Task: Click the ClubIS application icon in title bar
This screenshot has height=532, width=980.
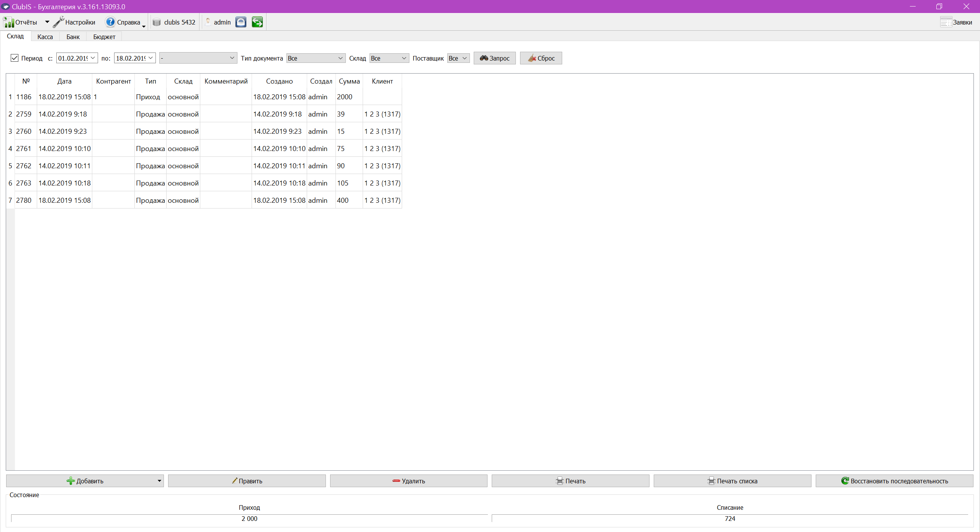Action: 5,7
